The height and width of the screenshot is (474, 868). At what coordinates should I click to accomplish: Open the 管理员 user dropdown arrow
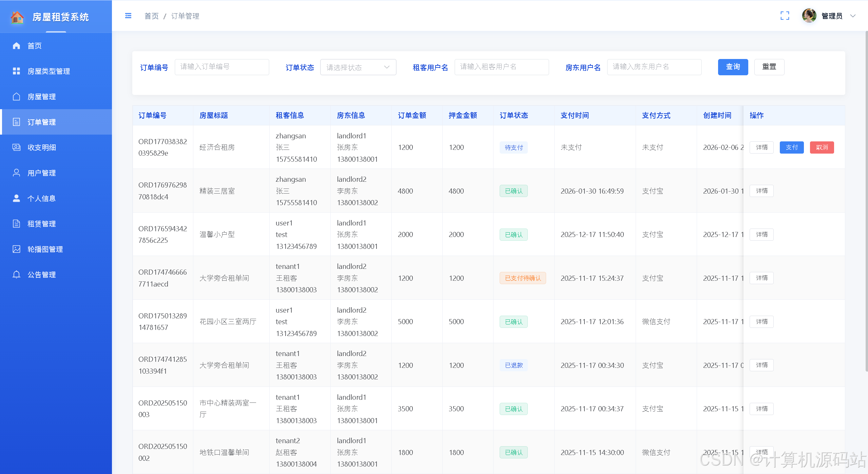(853, 16)
